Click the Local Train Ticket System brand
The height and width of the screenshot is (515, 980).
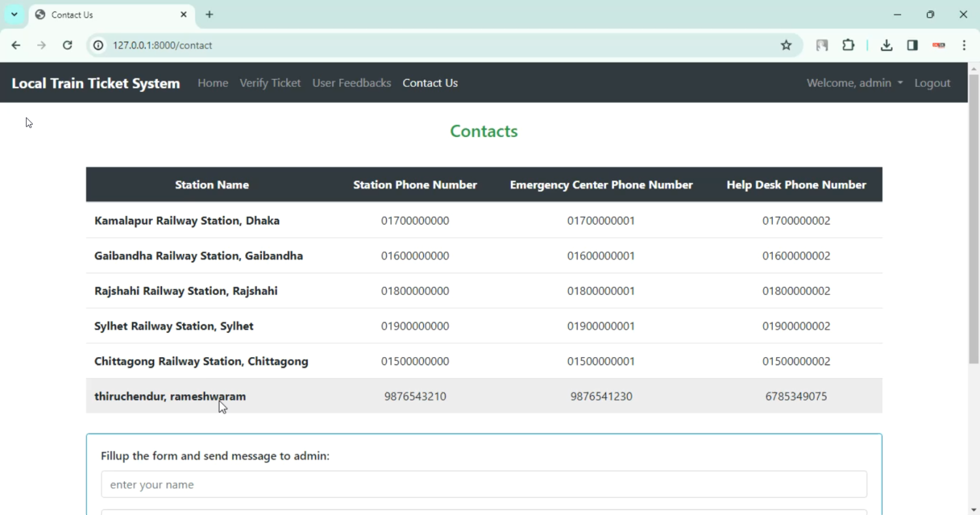coord(95,84)
